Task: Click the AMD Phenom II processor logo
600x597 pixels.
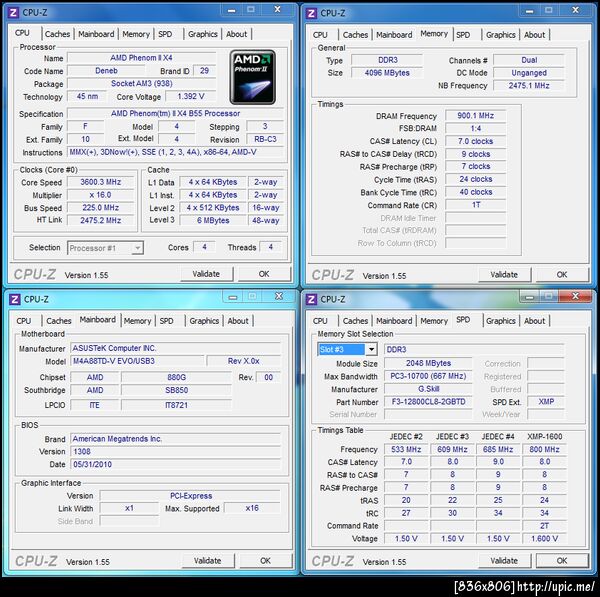Action: tap(253, 77)
